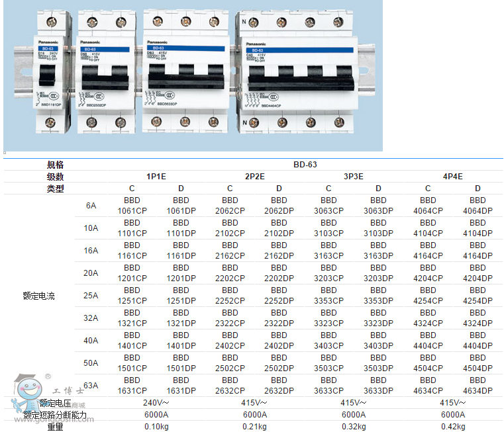
Task: Select model cell BBD 1161DP
Action: [181, 251]
